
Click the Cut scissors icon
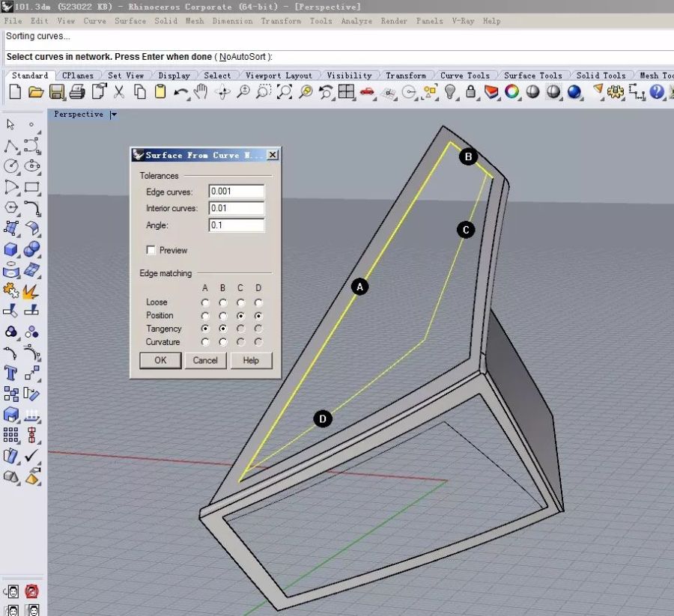[118, 92]
